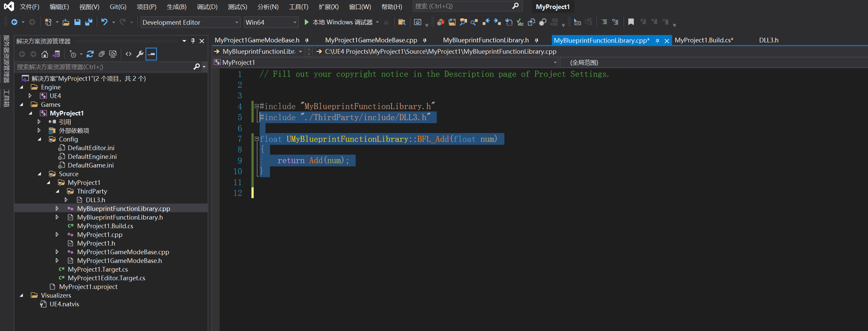Open the Development Editor configuration dropdown
868x331 pixels.
point(190,22)
